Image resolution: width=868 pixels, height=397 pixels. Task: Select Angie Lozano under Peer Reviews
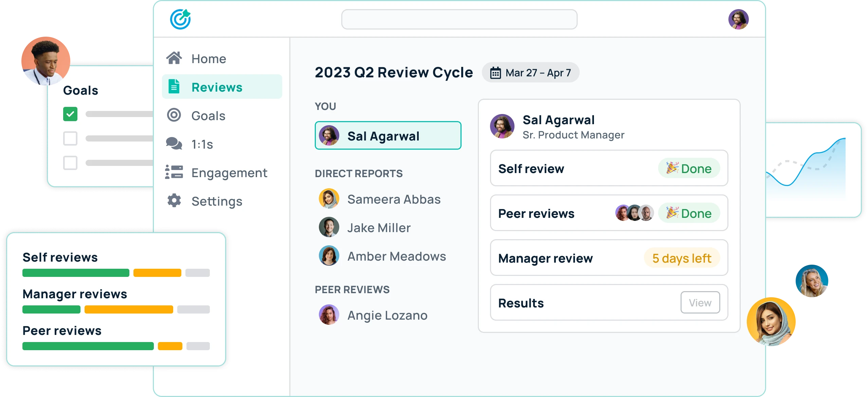pyautogui.click(x=387, y=315)
